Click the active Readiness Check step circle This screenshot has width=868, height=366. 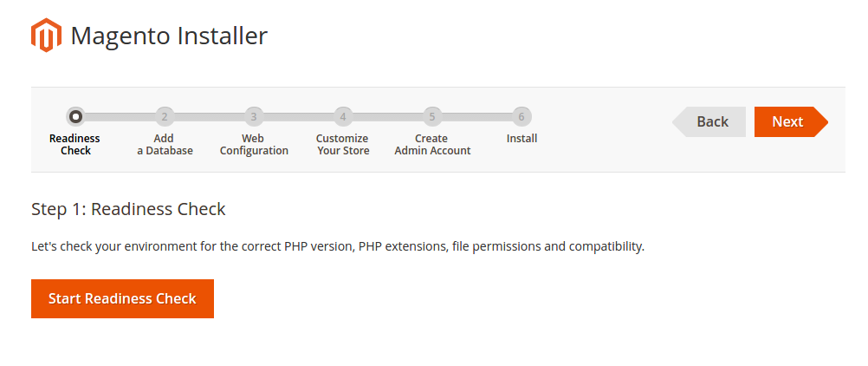pos(75,116)
